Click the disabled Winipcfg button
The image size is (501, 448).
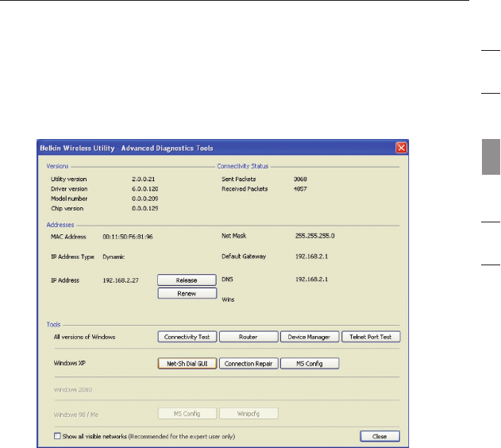click(248, 414)
